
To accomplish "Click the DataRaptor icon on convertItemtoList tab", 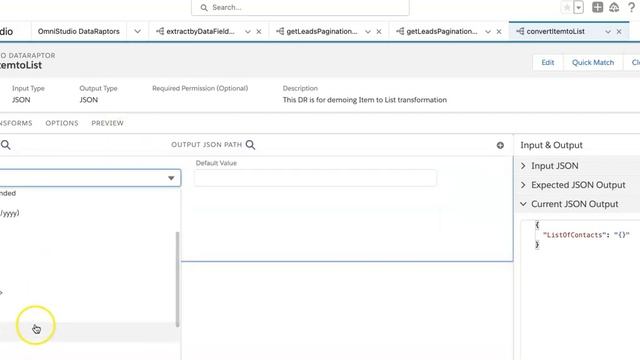I will tap(520, 31).
